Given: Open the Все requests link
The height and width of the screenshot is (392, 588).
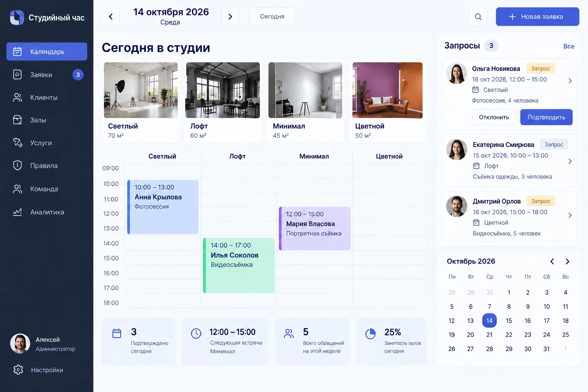Looking at the screenshot, I should pyautogui.click(x=569, y=46).
